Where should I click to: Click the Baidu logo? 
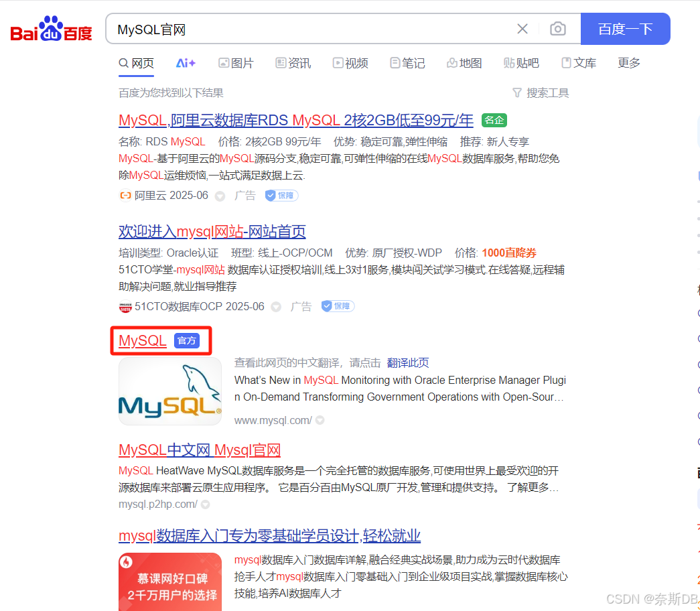click(x=51, y=29)
